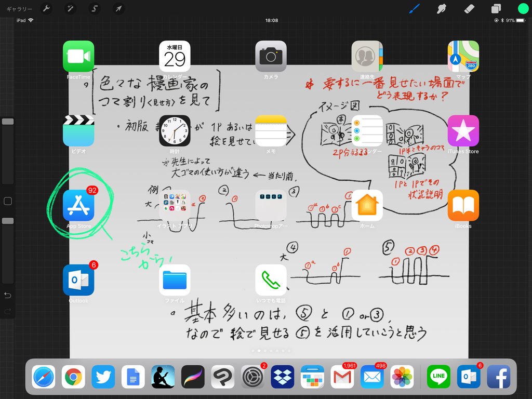
Task: Open the イラストアプリ folder
Action: pyautogui.click(x=175, y=205)
